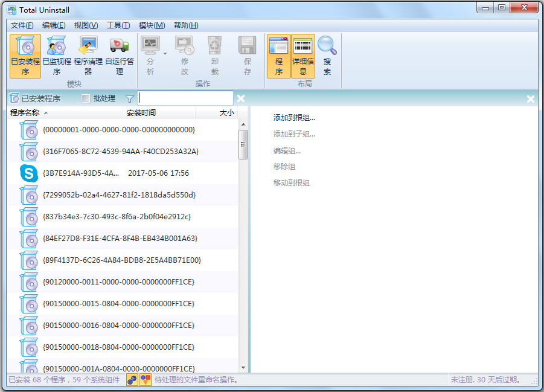Maximize the Total Uninstall window
This screenshot has width=544, height=392.
(502, 7)
